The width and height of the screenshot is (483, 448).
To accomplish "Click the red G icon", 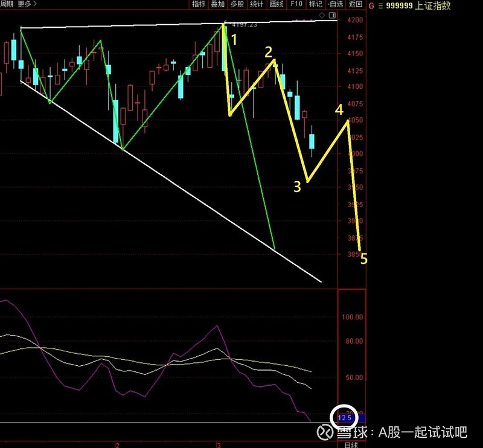I will [x=371, y=6].
